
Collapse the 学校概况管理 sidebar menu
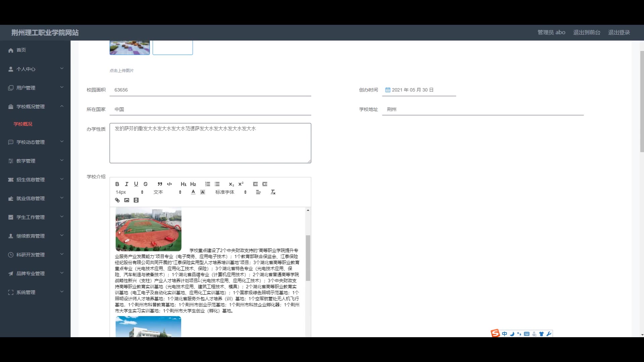pyautogui.click(x=35, y=107)
